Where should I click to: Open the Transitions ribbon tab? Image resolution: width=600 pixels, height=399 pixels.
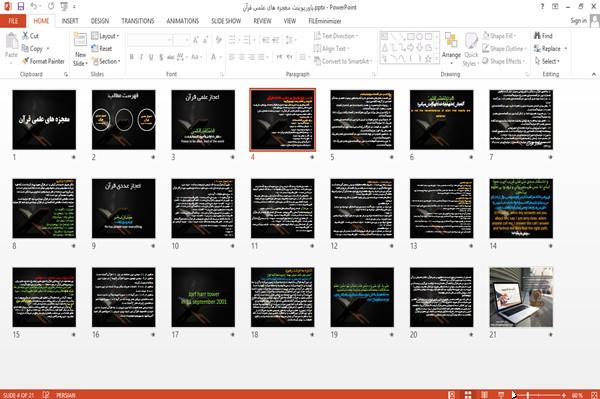tap(138, 21)
